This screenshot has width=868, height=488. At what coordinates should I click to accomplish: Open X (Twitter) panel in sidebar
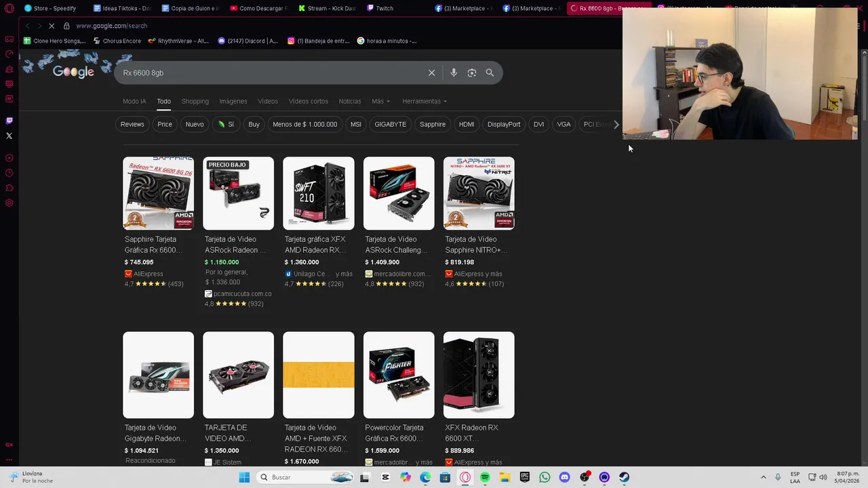pos(9,136)
